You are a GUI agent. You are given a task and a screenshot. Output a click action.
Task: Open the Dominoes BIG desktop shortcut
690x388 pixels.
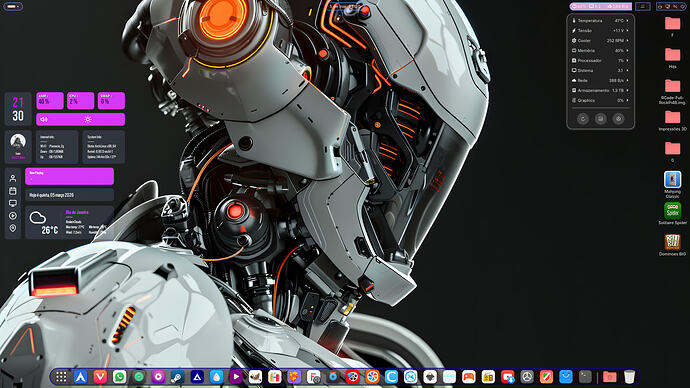point(672,242)
